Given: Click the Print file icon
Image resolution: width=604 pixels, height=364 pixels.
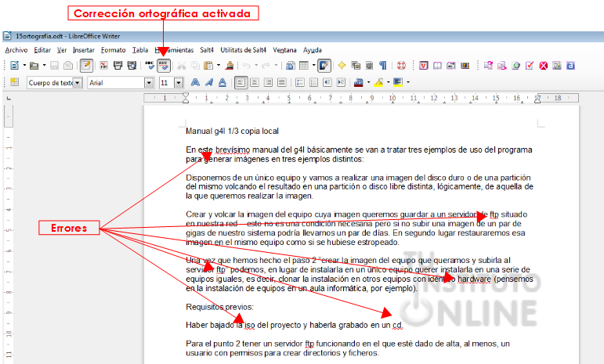Looking at the screenshot, I should point(118,66).
